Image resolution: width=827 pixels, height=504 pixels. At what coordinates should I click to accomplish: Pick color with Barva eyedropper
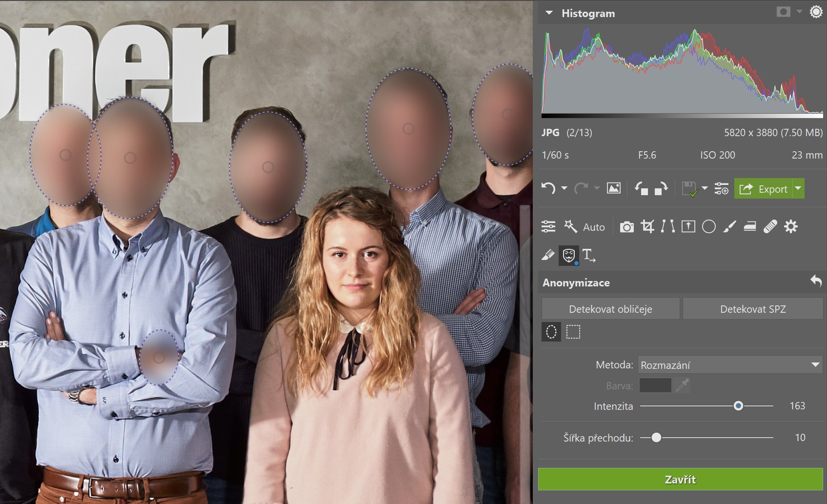(683, 385)
